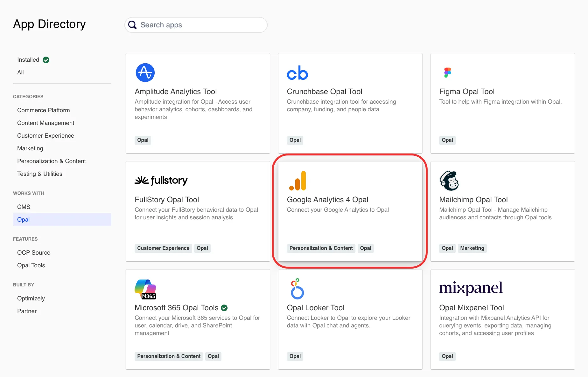Click the mixpanel logo
This screenshot has width=588, height=377.
471,288
